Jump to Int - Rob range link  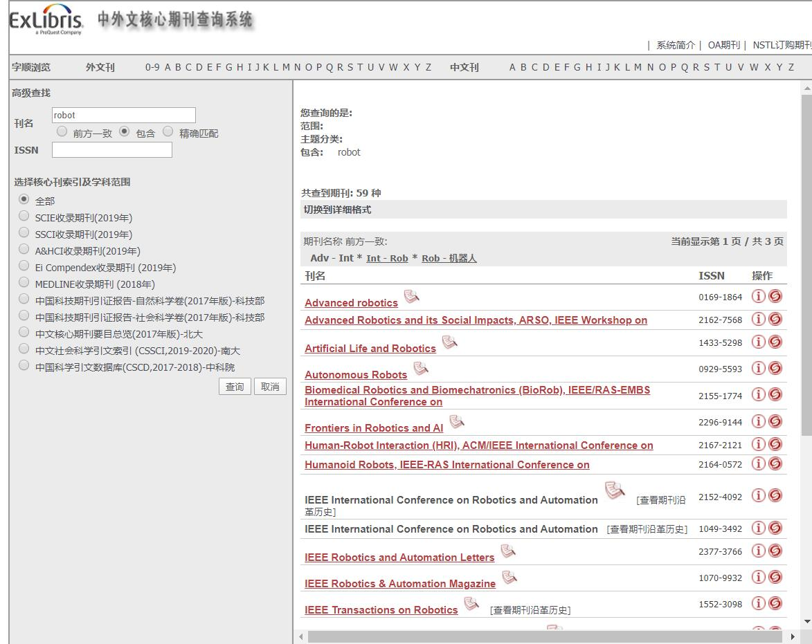387,258
